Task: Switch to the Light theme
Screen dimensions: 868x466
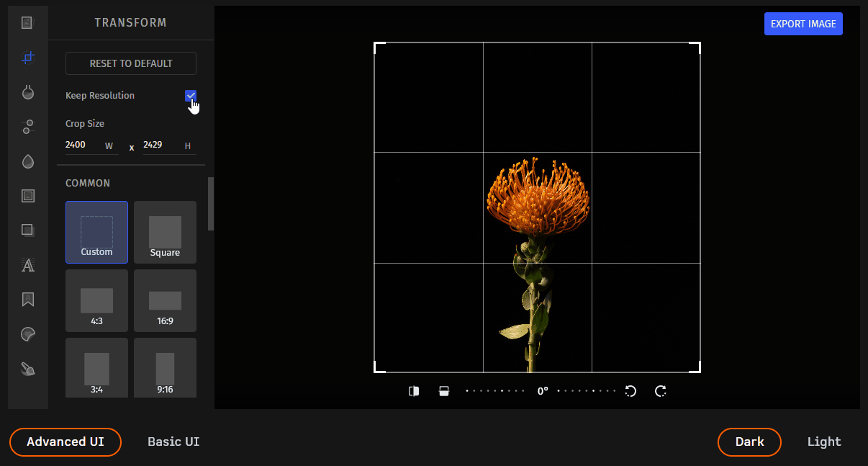Action: (x=823, y=442)
